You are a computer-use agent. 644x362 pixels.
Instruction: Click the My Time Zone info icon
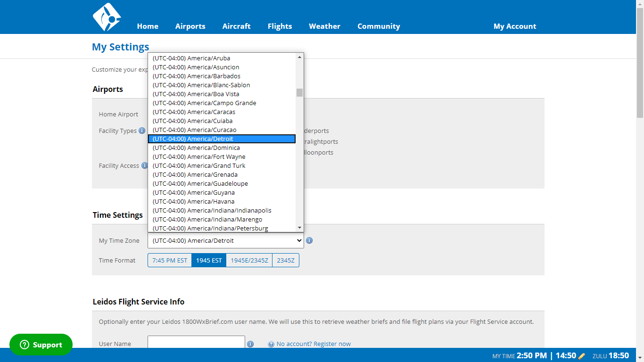coord(309,240)
